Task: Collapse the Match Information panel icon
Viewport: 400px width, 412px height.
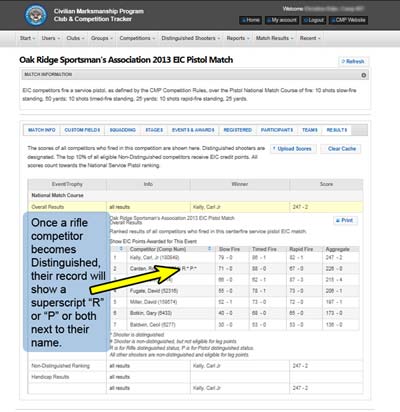Action: tap(364, 75)
